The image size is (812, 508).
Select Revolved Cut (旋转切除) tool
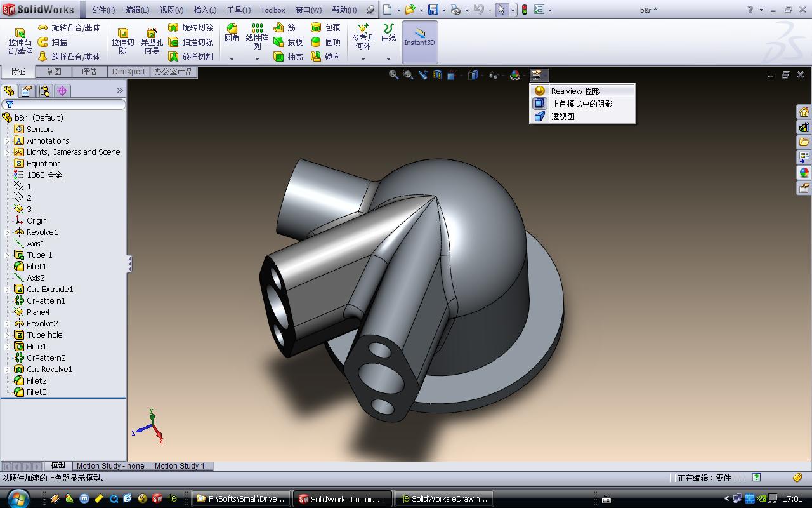[x=190, y=28]
